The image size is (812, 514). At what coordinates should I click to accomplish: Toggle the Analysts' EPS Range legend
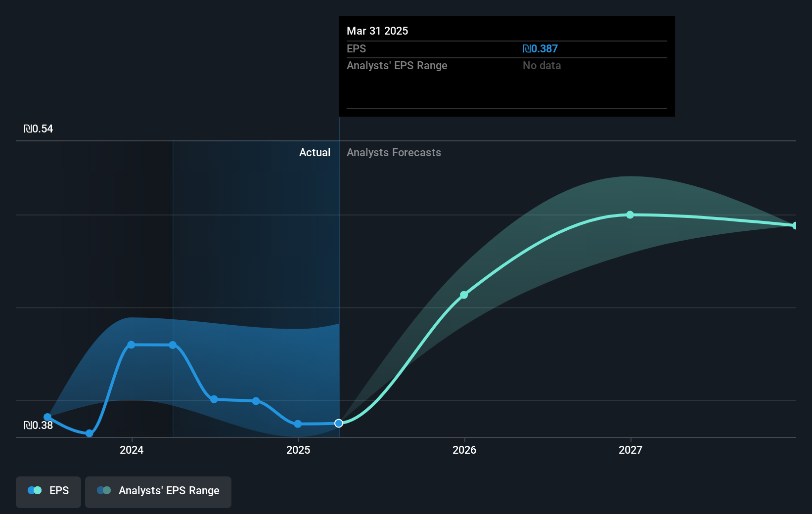pyautogui.click(x=158, y=492)
